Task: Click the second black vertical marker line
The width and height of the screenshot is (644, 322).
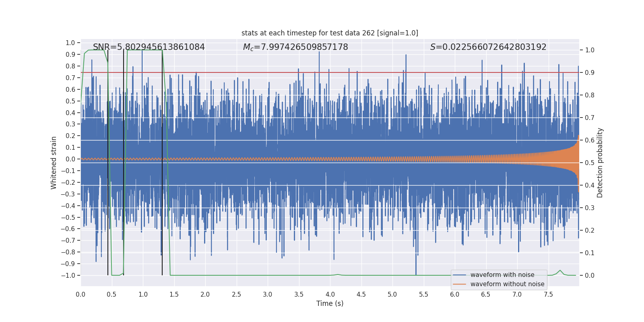Action: [124, 163]
